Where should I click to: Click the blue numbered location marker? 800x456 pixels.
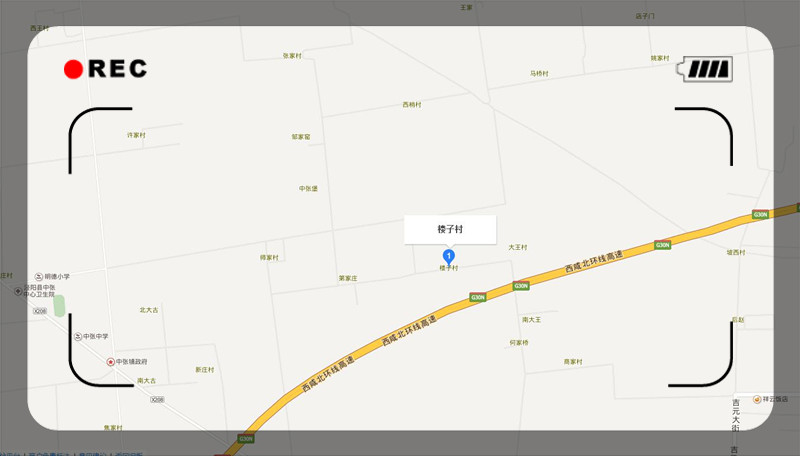pyautogui.click(x=448, y=257)
